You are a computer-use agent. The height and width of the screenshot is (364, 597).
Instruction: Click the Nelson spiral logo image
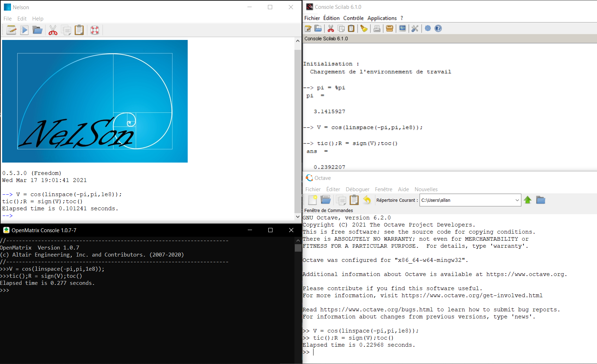[x=95, y=101]
